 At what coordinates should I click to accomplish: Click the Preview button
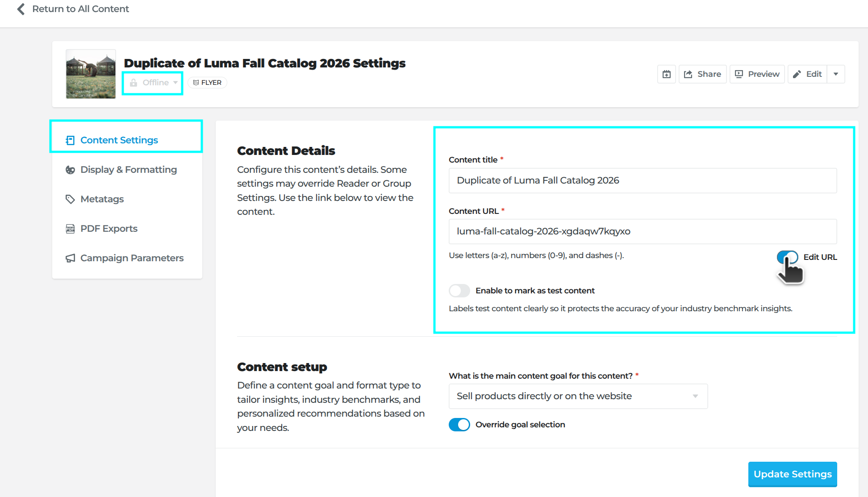(757, 74)
